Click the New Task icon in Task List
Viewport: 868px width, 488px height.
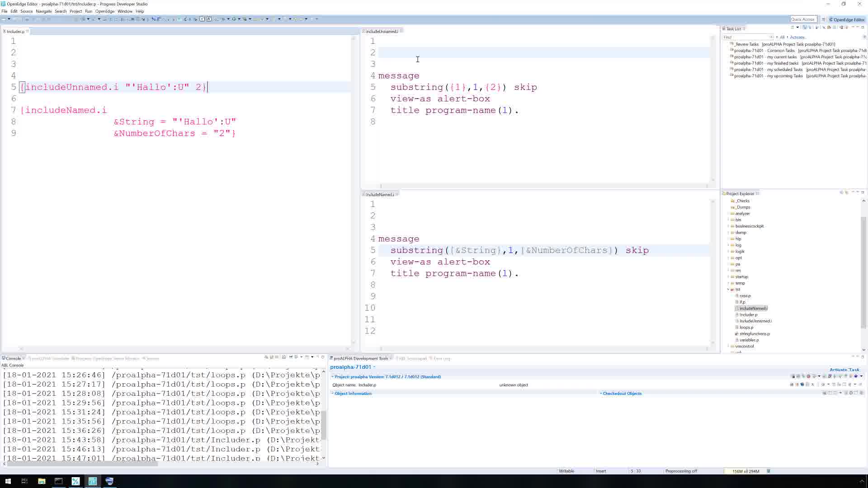[792, 28]
